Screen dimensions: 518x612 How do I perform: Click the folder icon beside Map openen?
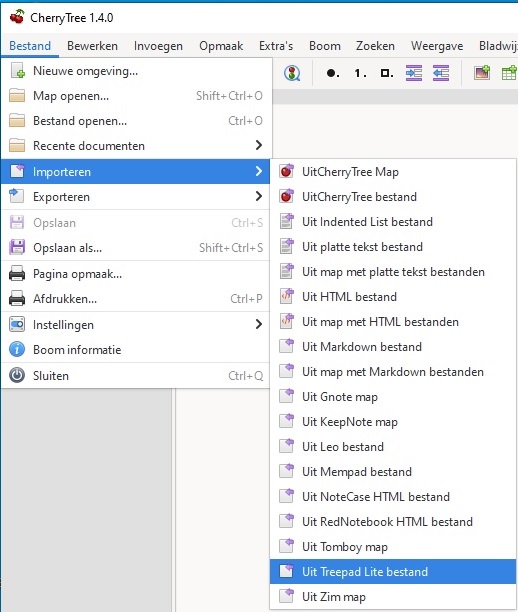(17, 96)
